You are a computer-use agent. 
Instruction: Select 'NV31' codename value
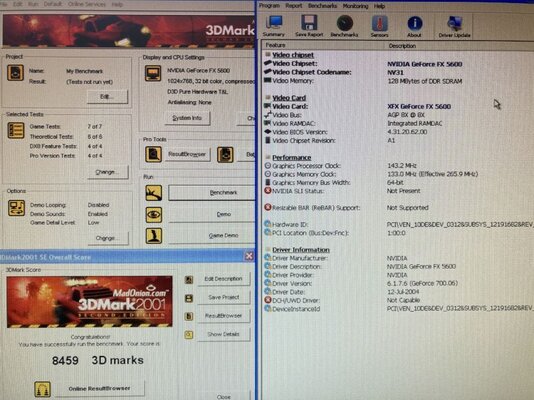(x=395, y=73)
